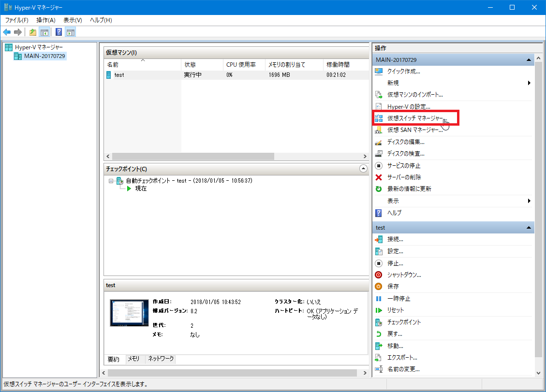Click the green 最新の情報に更新 refresh icon

tap(379, 189)
